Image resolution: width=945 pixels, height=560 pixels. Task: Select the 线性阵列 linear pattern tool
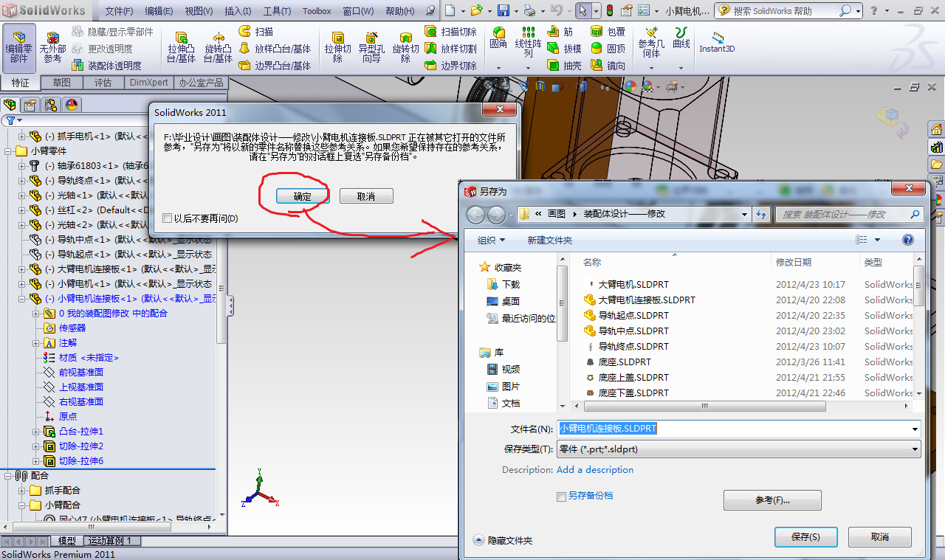click(528, 43)
